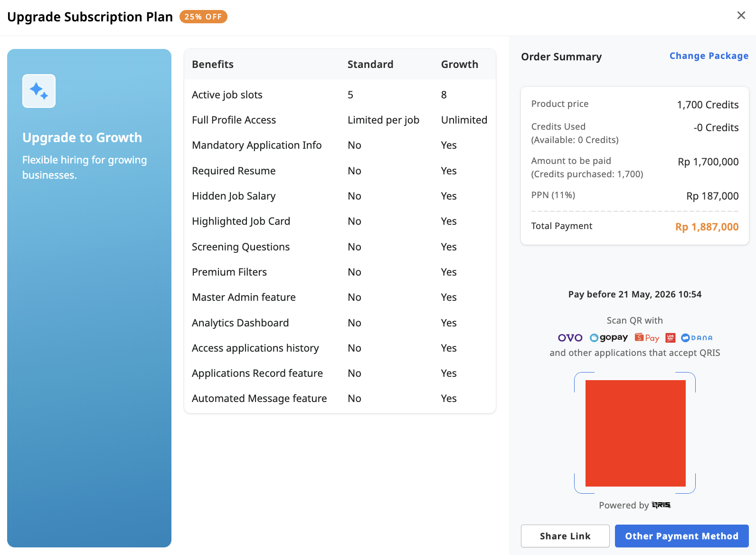Screen dimensions: 756x555
Task: Click the 25% OFF badge
Action: click(203, 17)
